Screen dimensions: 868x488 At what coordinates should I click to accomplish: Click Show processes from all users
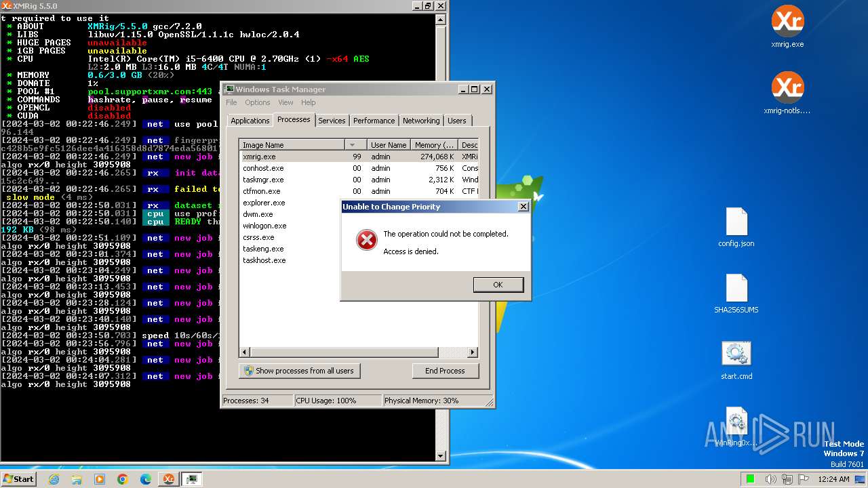coord(299,371)
